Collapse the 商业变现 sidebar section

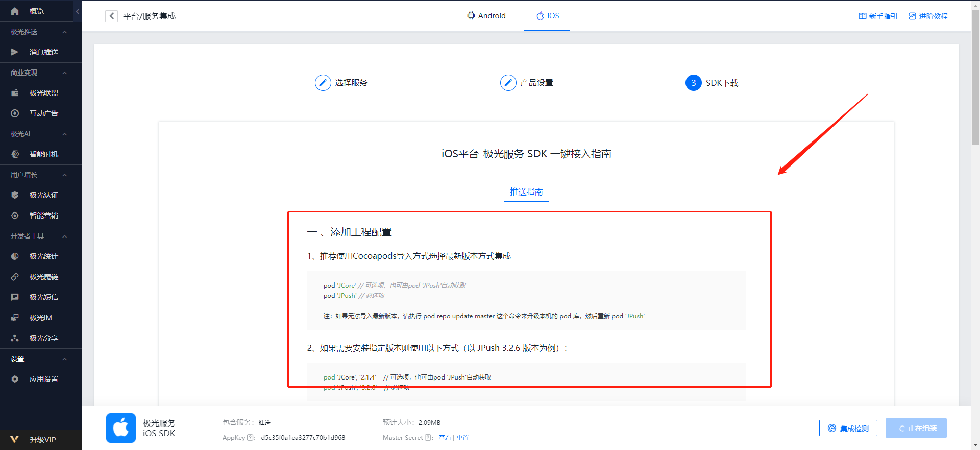[x=64, y=73]
